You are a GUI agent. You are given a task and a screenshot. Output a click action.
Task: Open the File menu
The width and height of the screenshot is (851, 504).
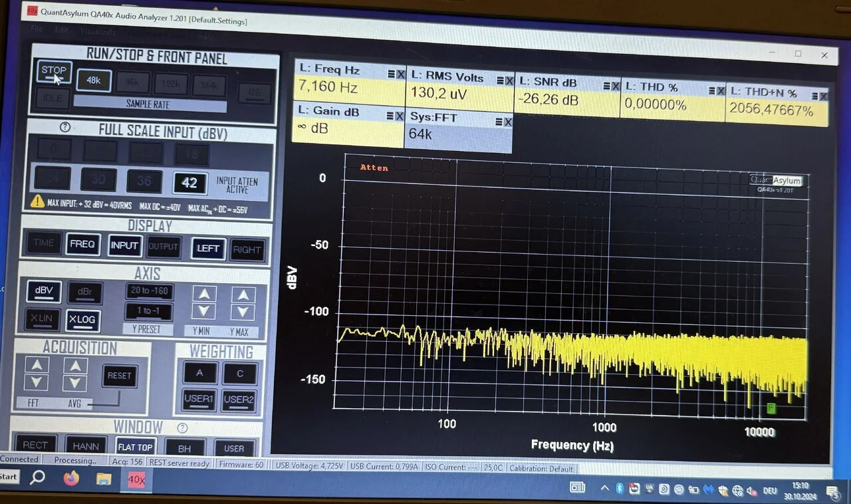coord(36,29)
